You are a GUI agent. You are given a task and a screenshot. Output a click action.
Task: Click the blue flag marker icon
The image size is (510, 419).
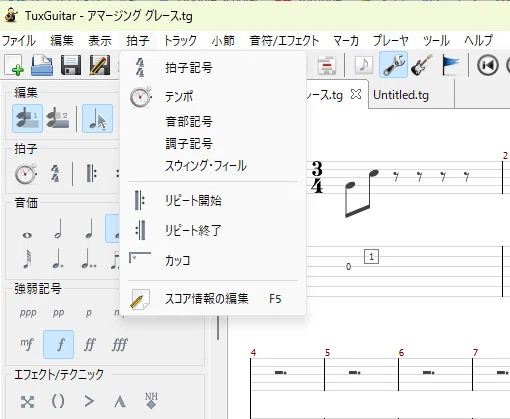coord(450,65)
